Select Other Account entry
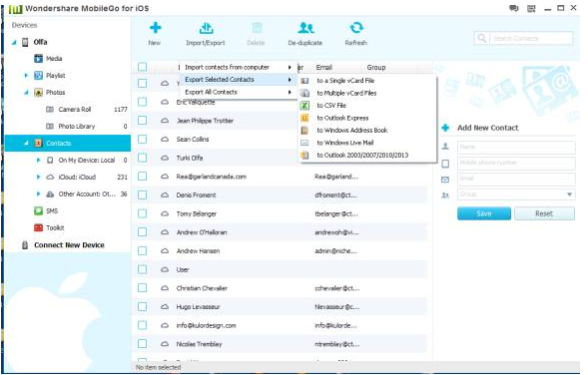Viewport: 588px width, 375px height. (87, 194)
